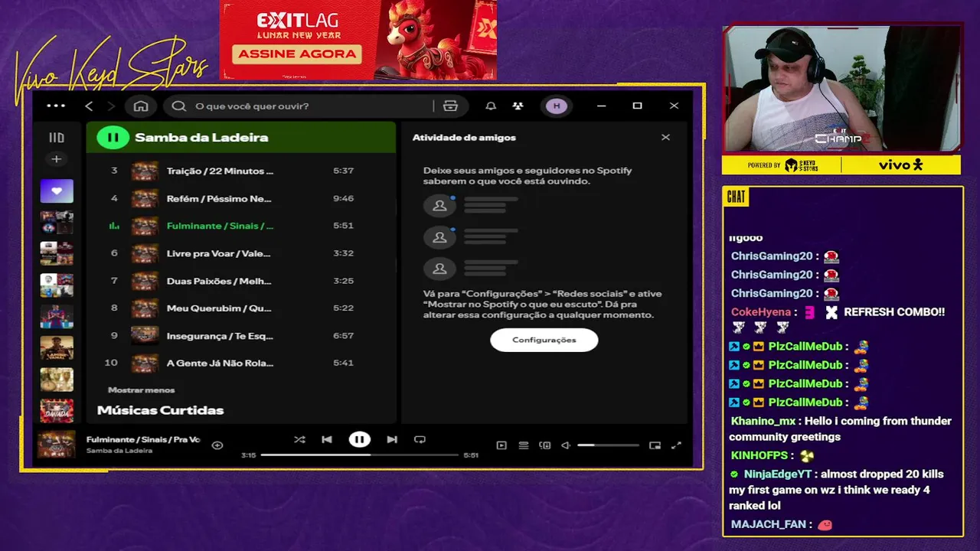This screenshot has height=551, width=980.
Task: Click Khanino_mx username in chat
Action: (763, 421)
